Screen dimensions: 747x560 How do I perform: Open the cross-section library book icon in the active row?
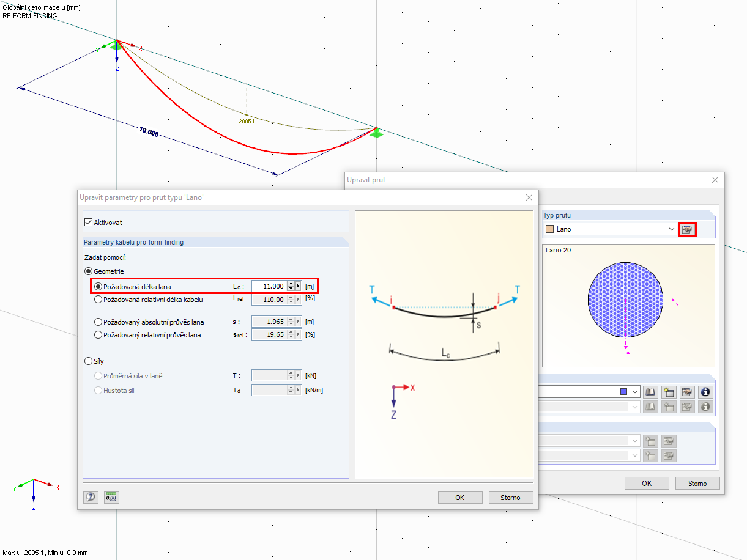click(x=652, y=391)
